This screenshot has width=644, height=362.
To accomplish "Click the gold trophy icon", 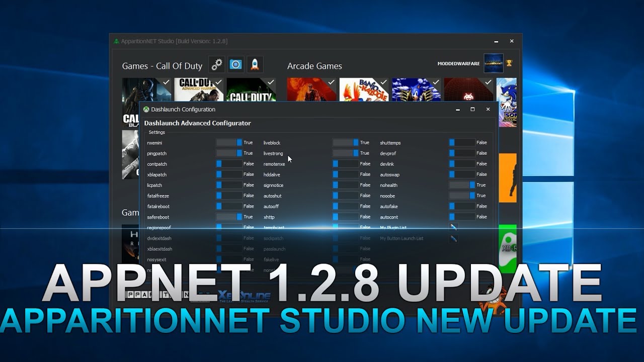I will (509, 63).
